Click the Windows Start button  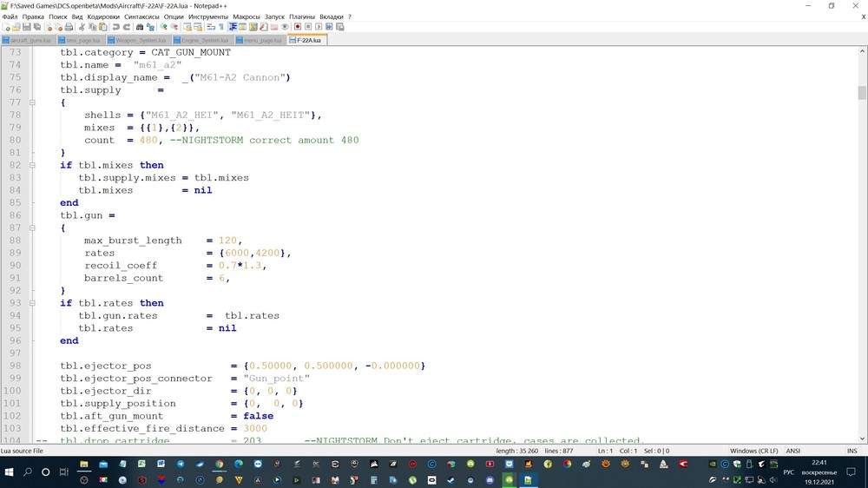click(x=9, y=472)
